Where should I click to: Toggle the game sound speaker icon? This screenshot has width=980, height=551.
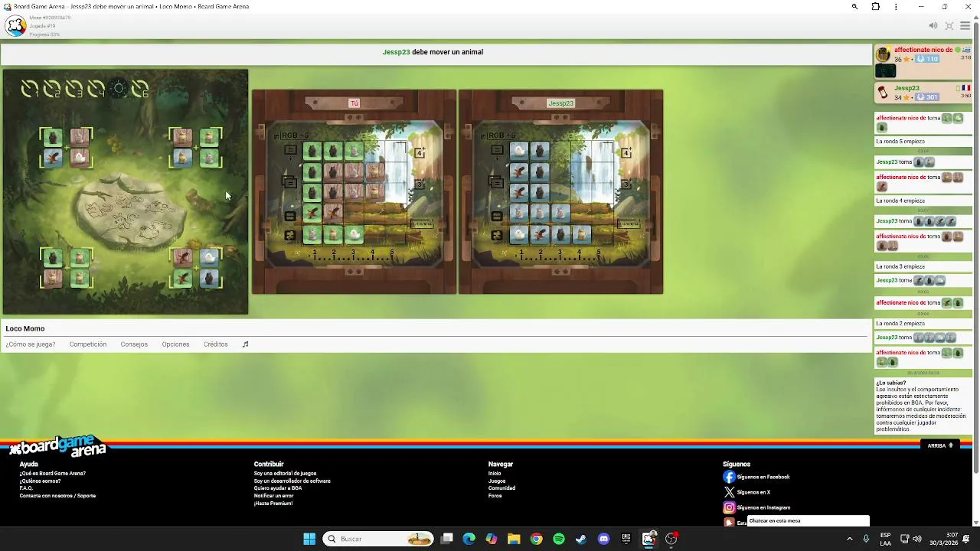(x=933, y=26)
